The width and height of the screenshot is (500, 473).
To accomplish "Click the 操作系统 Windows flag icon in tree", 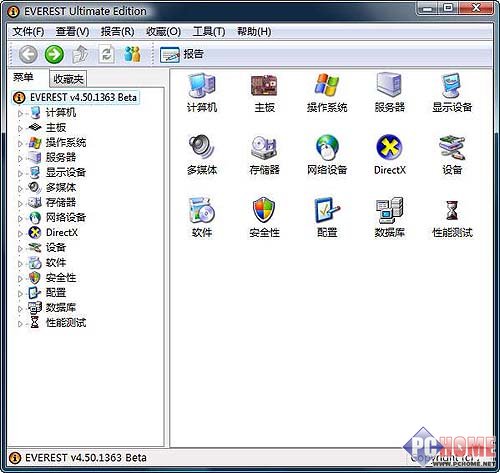I will coord(35,143).
